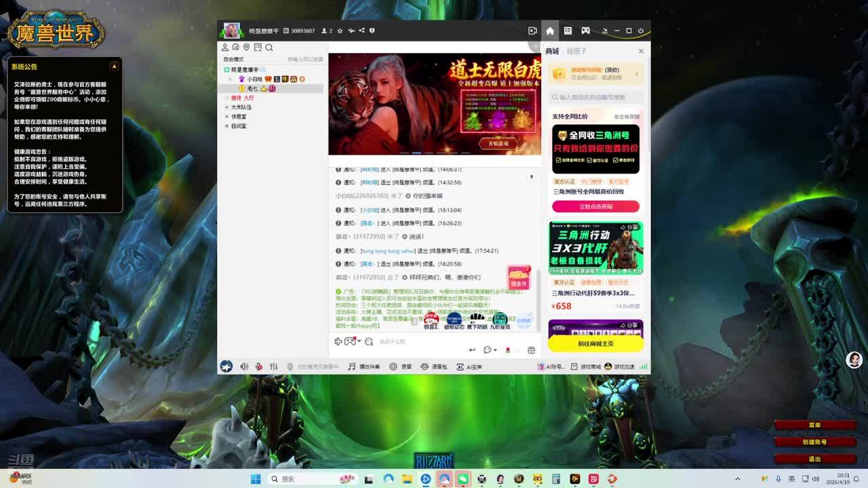This screenshot has width=868, height=488.
Task: Click the store search input field
Action: tap(597, 98)
